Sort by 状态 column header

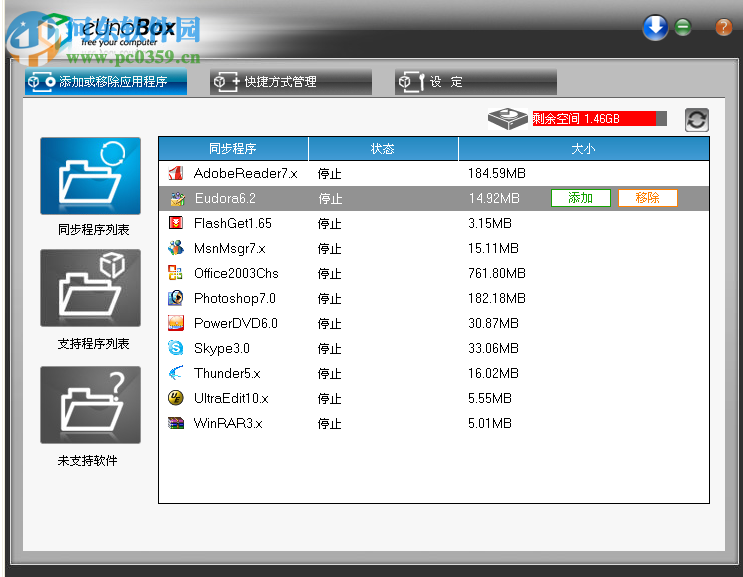383,149
